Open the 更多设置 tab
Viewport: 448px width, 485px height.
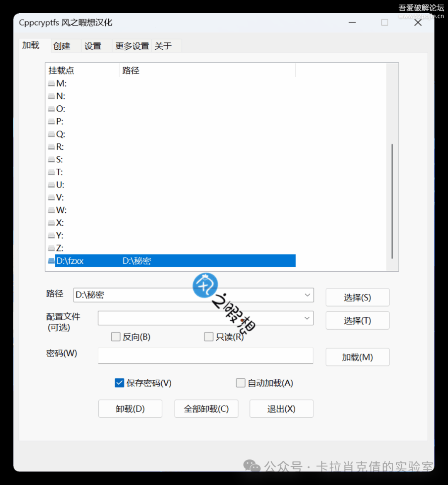coord(132,46)
